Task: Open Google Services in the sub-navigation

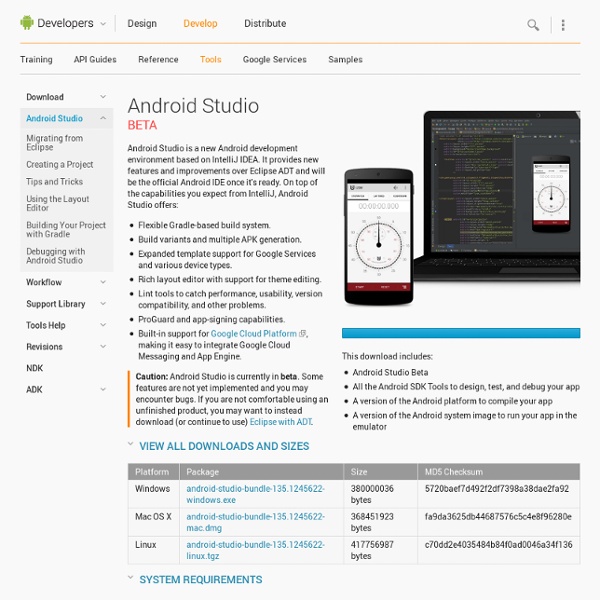Action: click(275, 59)
